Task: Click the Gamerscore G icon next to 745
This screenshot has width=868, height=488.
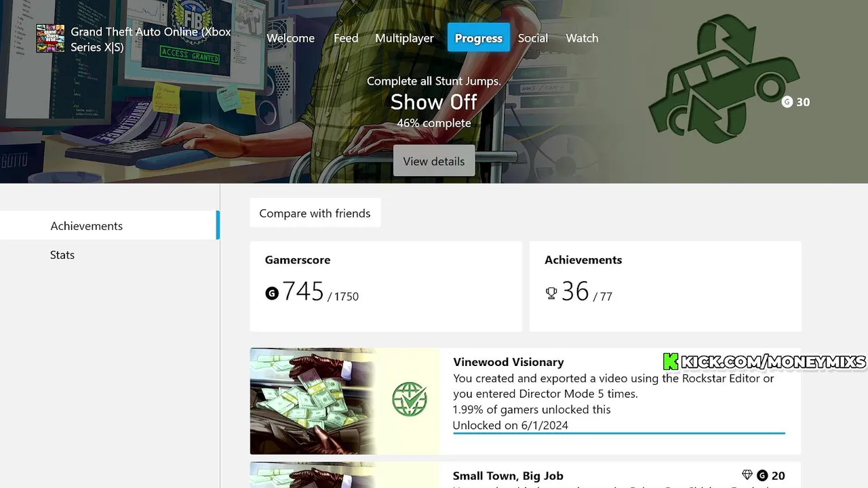Action: click(x=272, y=293)
